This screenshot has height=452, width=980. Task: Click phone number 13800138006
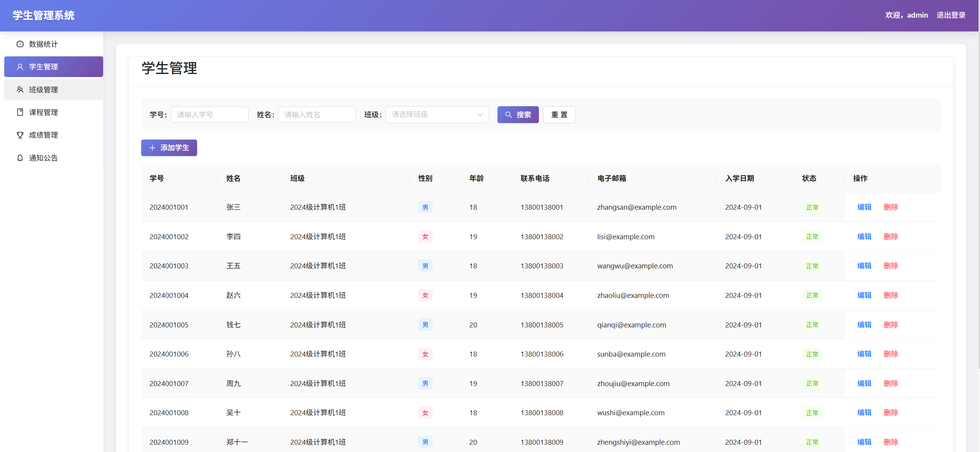(x=542, y=354)
